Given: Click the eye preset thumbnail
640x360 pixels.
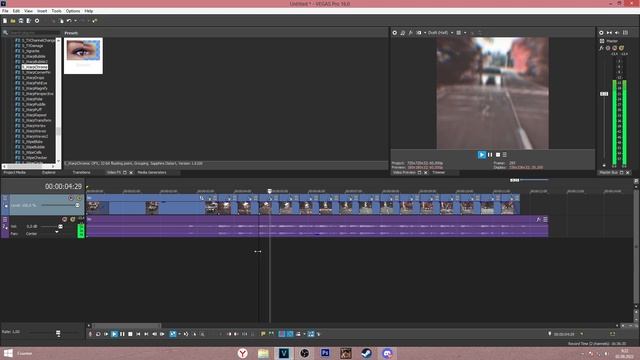Looking at the screenshot, I should (83, 51).
